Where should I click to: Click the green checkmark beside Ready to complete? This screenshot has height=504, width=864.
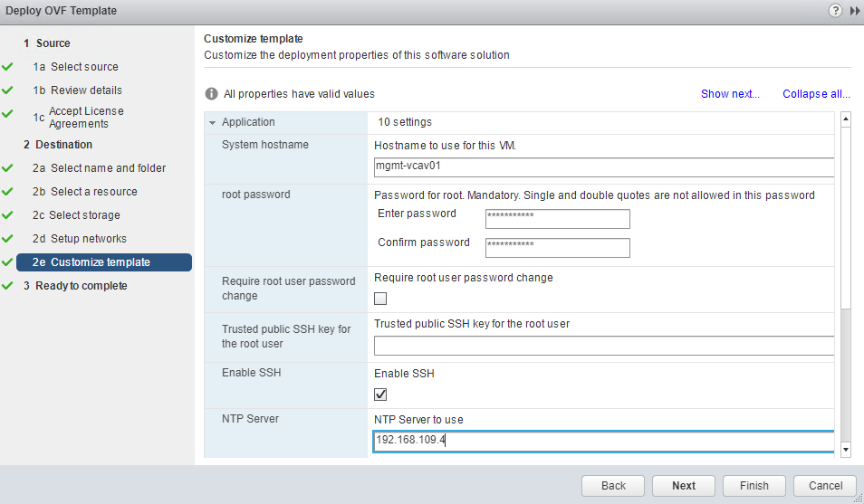click(7, 286)
